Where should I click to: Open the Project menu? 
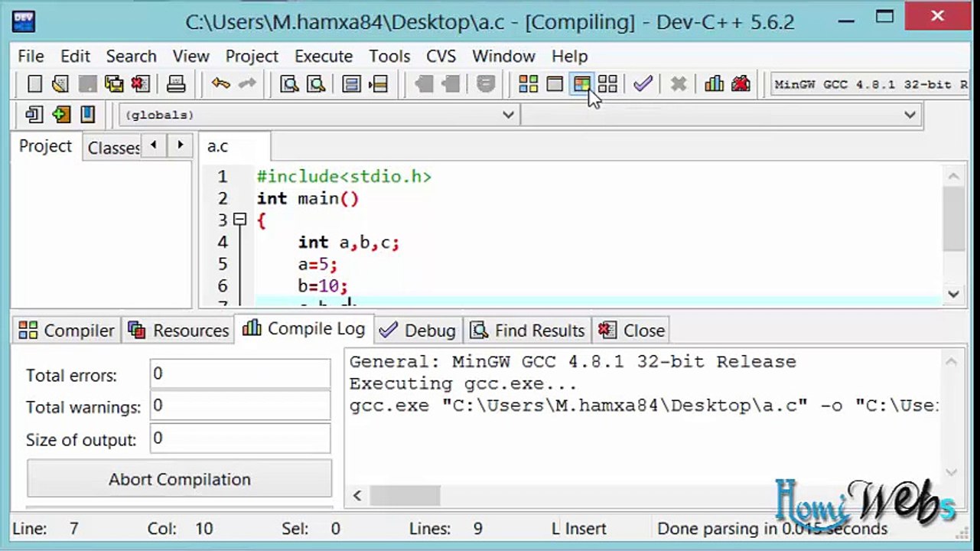252,57
